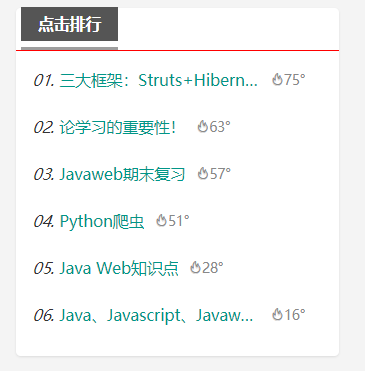The height and width of the screenshot is (371, 365).
Task: Click the rank number 04.
Action: (44, 221)
